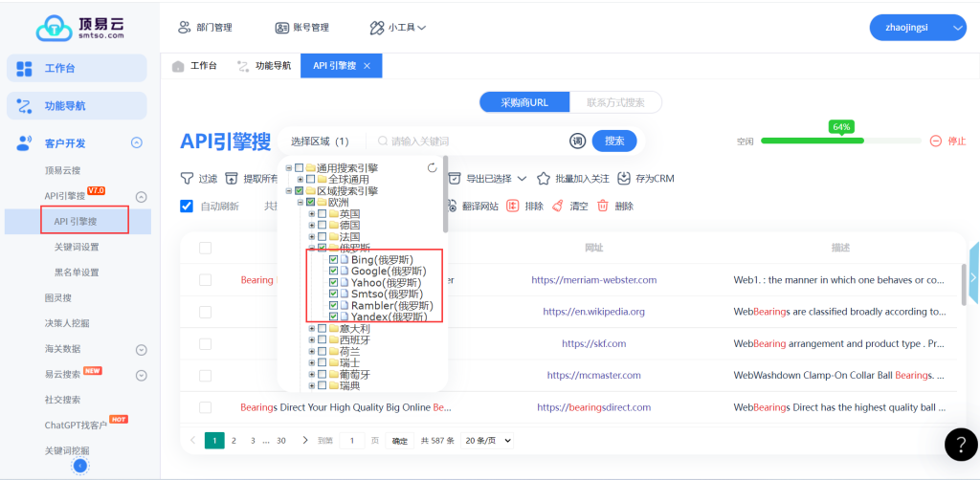The width and height of the screenshot is (980, 480).
Task: Click the blue 搜索 button
Action: [614, 142]
